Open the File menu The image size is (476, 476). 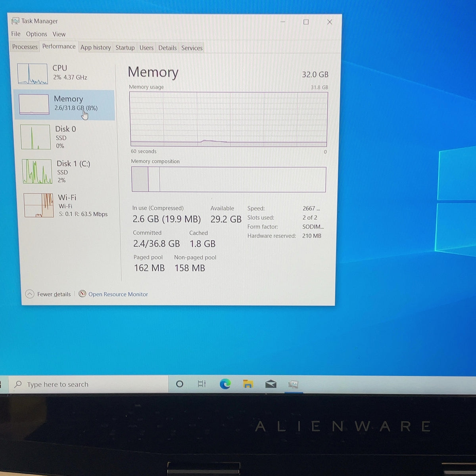pyautogui.click(x=16, y=34)
